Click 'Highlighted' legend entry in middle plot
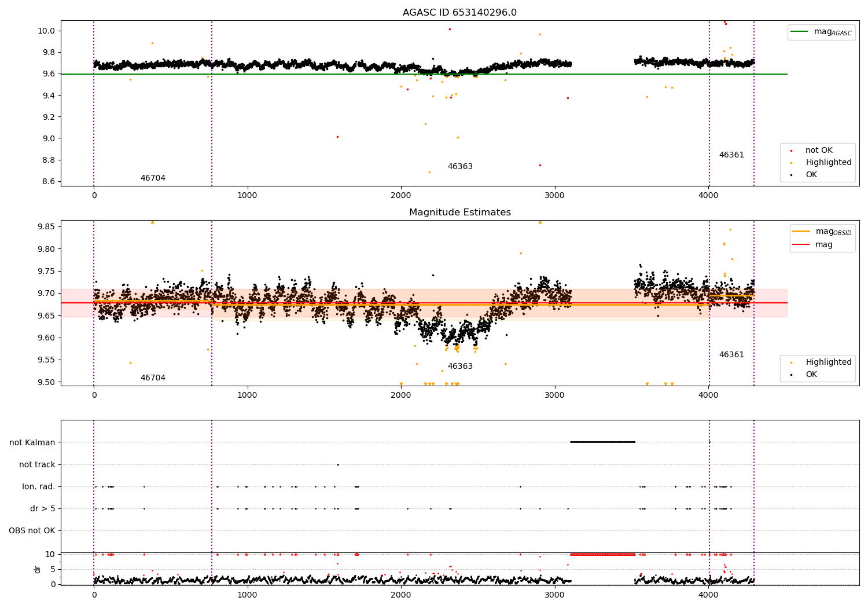Viewport: 868px width, 608px height. coord(828,362)
